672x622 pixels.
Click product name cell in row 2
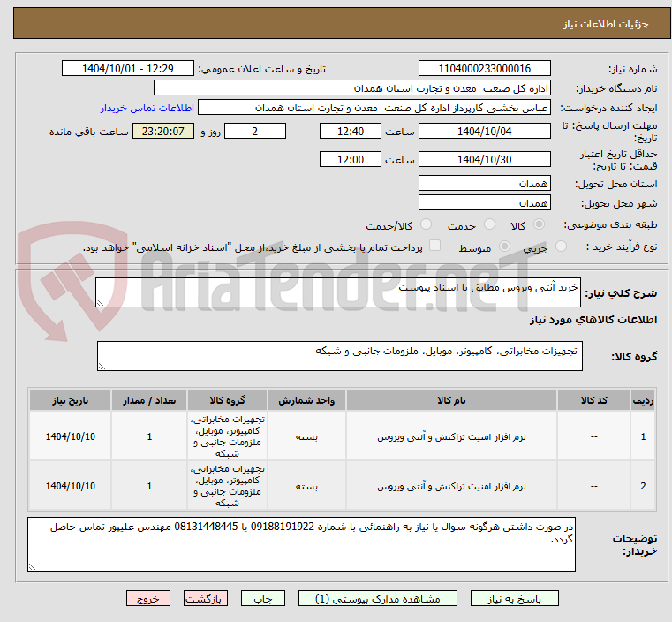tap(451, 486)
